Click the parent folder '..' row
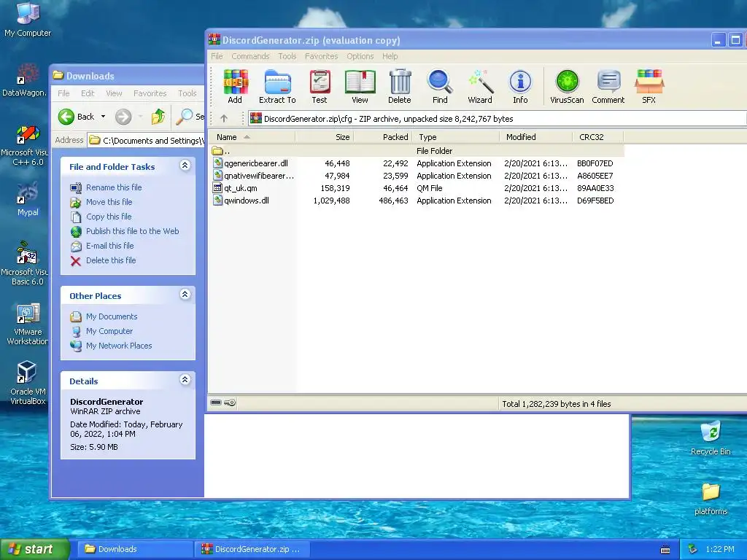Viewport: 747px width, 560px height. [416, 151]
